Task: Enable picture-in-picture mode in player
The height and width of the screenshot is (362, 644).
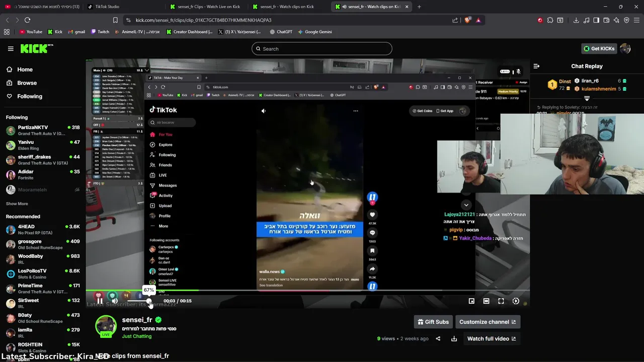Action: (x=471, y=301)
